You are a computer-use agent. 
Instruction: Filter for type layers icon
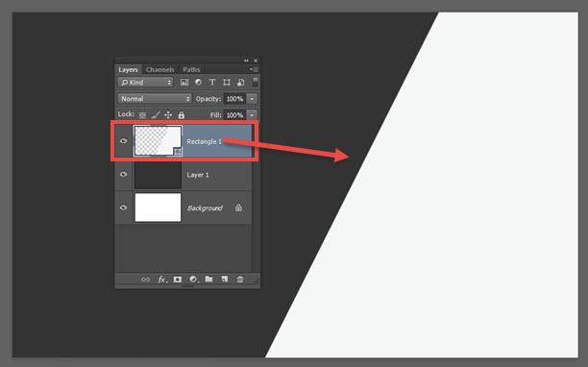(212, 82)
